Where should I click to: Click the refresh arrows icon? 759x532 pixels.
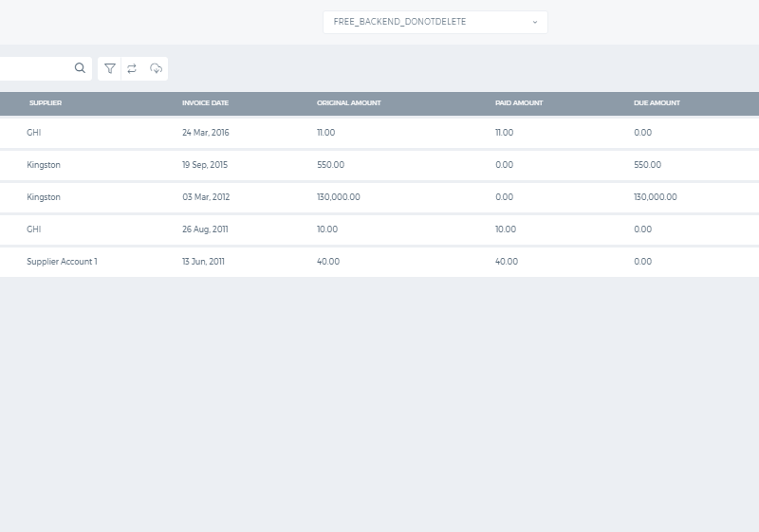[132, 68]
